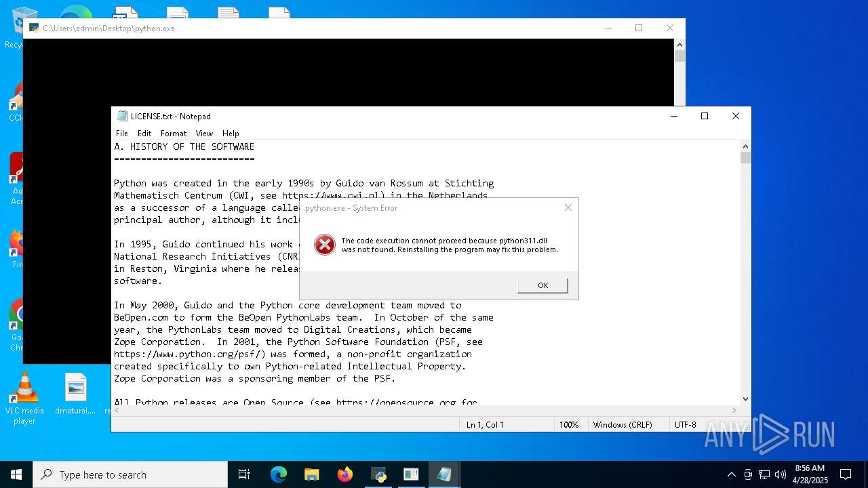Open Task View from the taskbar
Image resolution: width=868 pixels, height=488 pixels.
tap(244, 474)
